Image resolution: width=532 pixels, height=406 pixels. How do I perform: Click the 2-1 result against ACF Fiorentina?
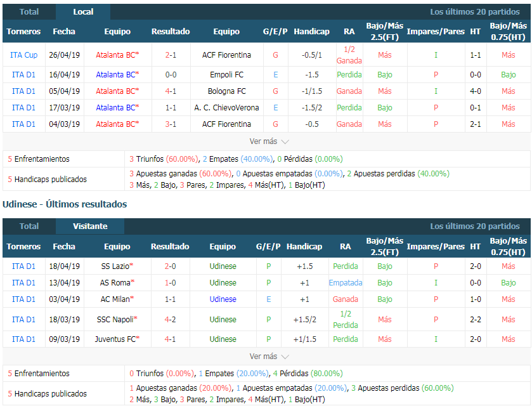pyautogui.click(x=171, y=55)
